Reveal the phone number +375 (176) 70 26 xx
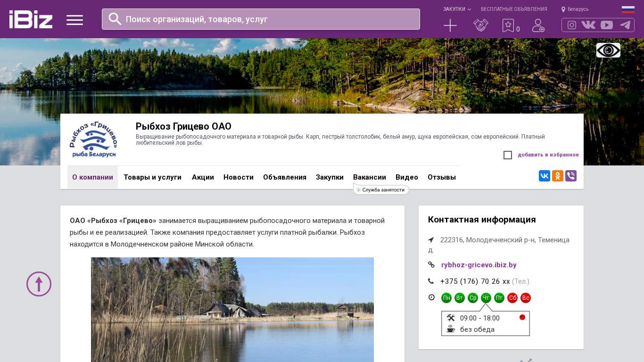This screenshot has width=644, height=362. 475,281
